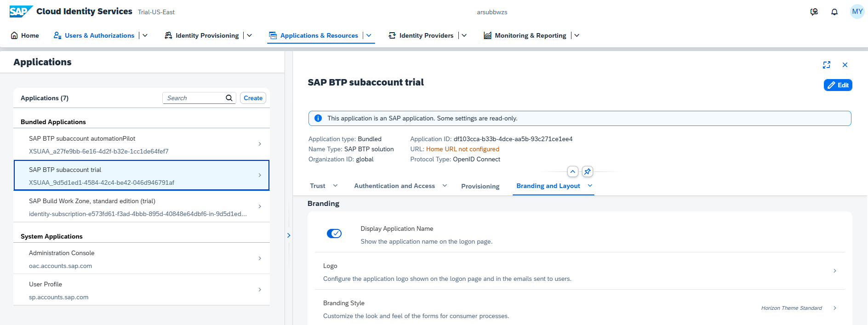868x325 pixels.
Task: Switch to the Provisioning tab
Action: tap(480, 186)
